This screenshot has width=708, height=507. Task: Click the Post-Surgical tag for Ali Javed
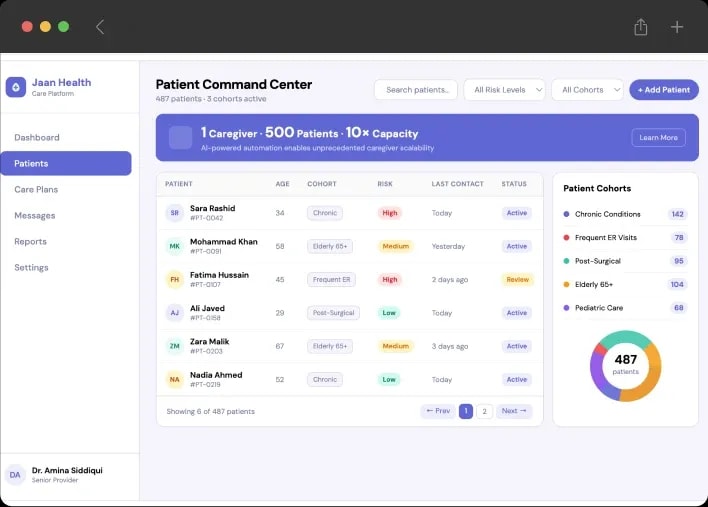(333, 313)
